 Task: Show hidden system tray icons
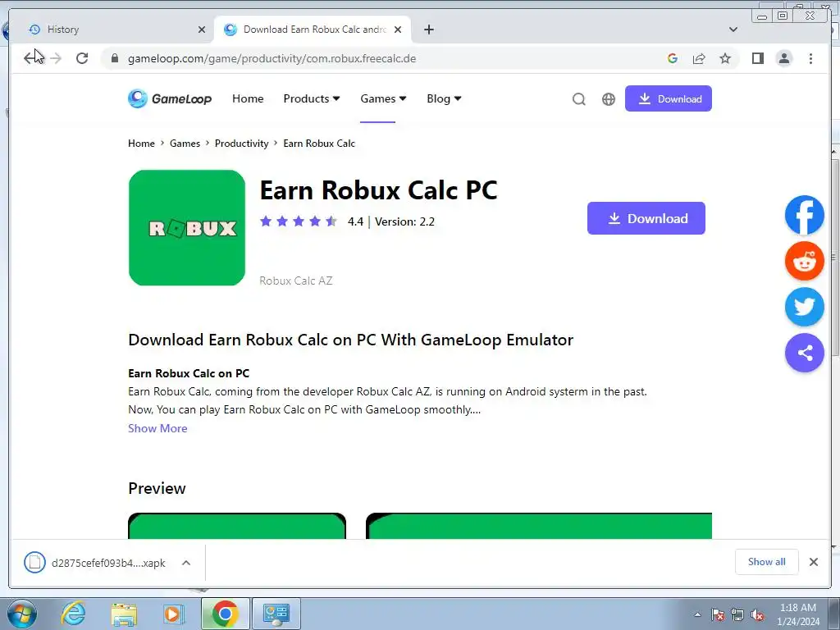[697, 614]
